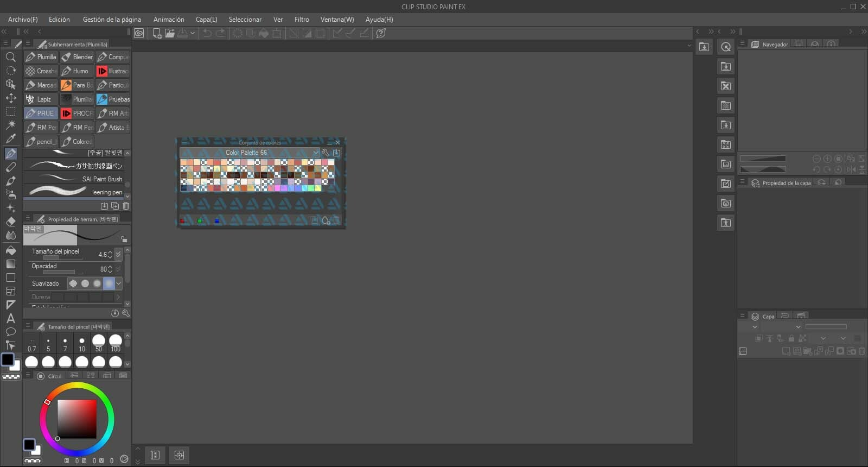The height and width of the screenshot is (467, 868).
Task: Select the Move layer tool
Action: point(10,98)
